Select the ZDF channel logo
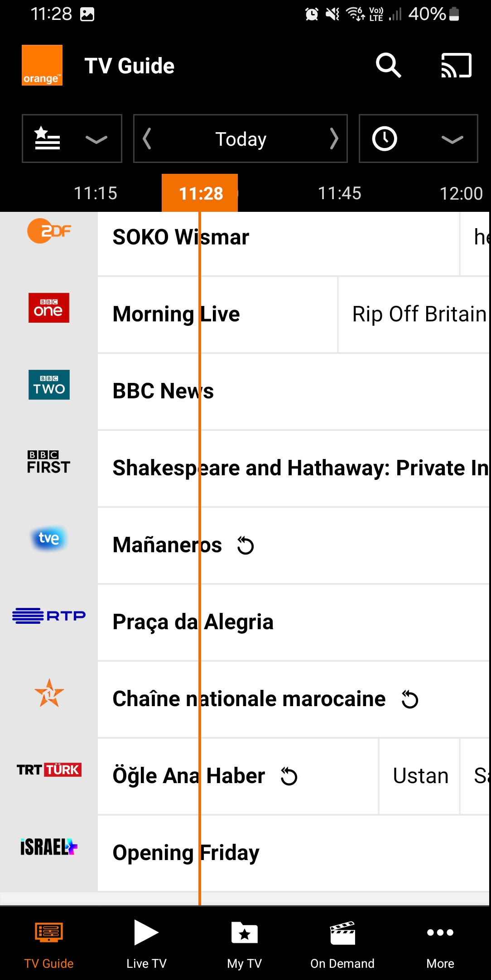Screen dimensions: 491x980 49,231
